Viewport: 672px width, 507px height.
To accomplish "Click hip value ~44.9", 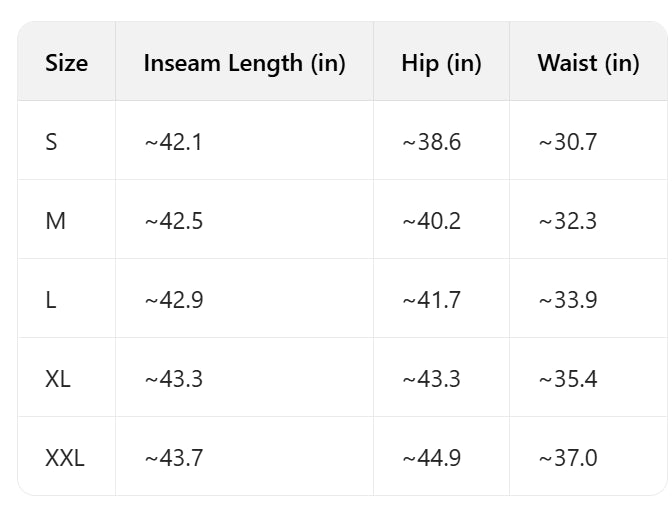I will [x=431, y=458].
